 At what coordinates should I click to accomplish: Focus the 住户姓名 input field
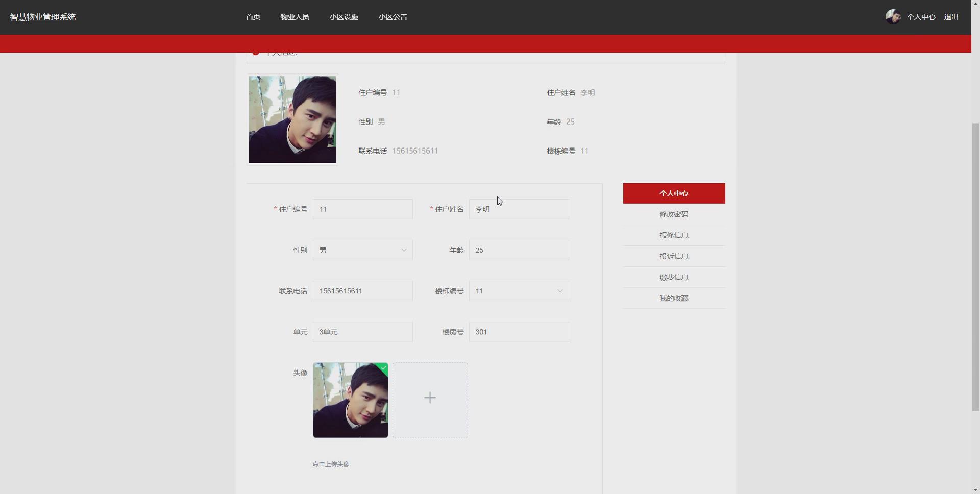coord(519,209)
